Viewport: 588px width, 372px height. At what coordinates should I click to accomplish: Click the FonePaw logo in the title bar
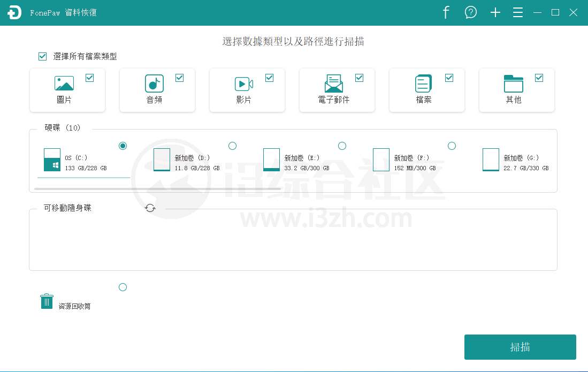(14, 12)
